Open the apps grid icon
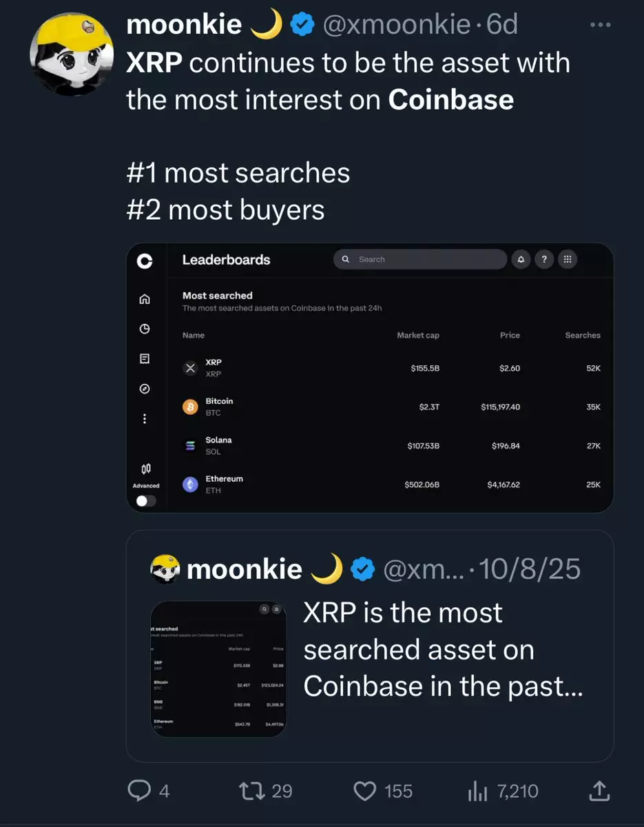This screenshot has height=827, width=644. 567,259
